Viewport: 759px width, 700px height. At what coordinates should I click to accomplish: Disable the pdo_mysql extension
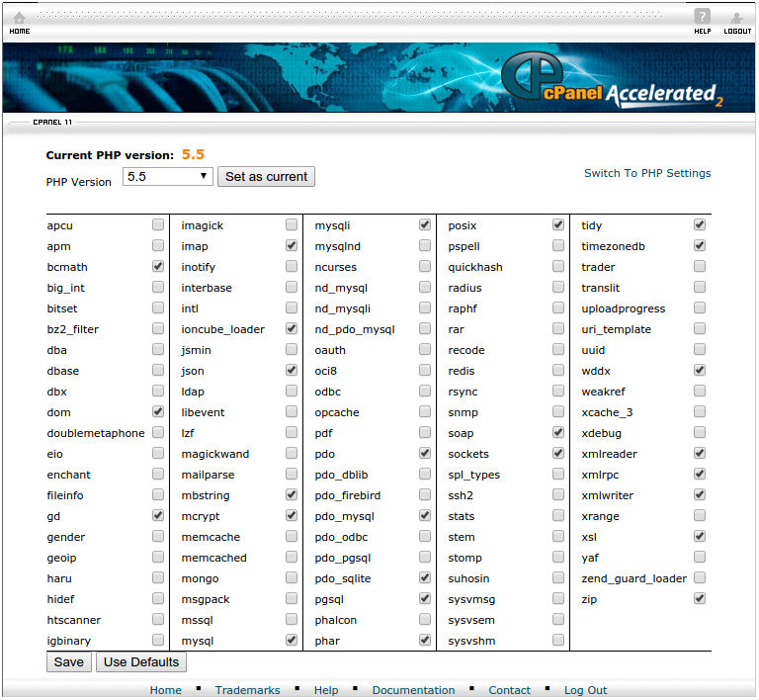(x=425, y=515)
